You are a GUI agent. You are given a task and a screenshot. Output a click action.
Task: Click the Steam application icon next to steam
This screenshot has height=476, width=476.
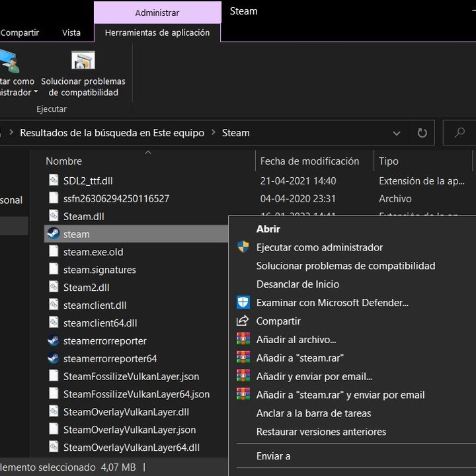point(53,234)
